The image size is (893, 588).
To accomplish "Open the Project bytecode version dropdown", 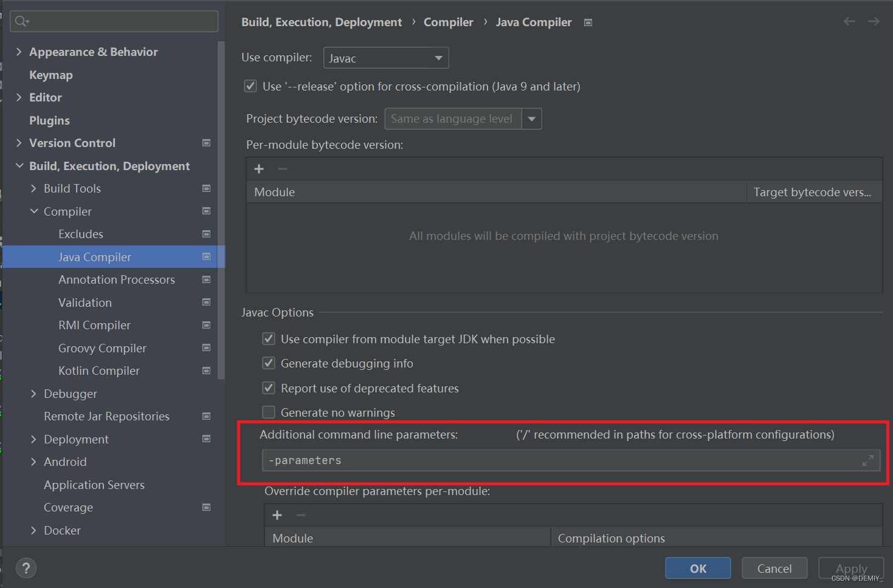I will [463, 118].
